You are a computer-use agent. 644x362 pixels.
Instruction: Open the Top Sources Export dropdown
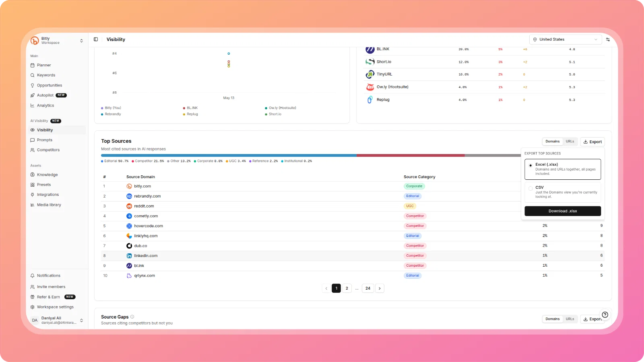pyautogui.click(x=592, y=142)
